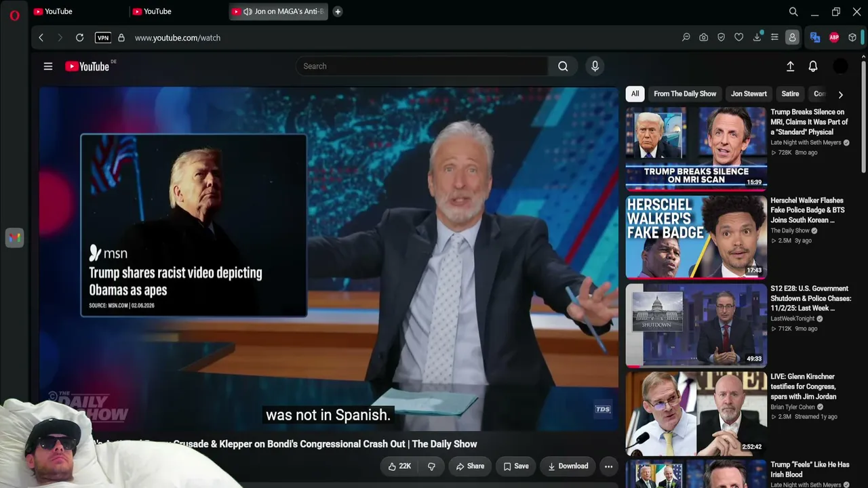
Task: Open the Gmail sidebar shortcut
Action: [14, 238]
